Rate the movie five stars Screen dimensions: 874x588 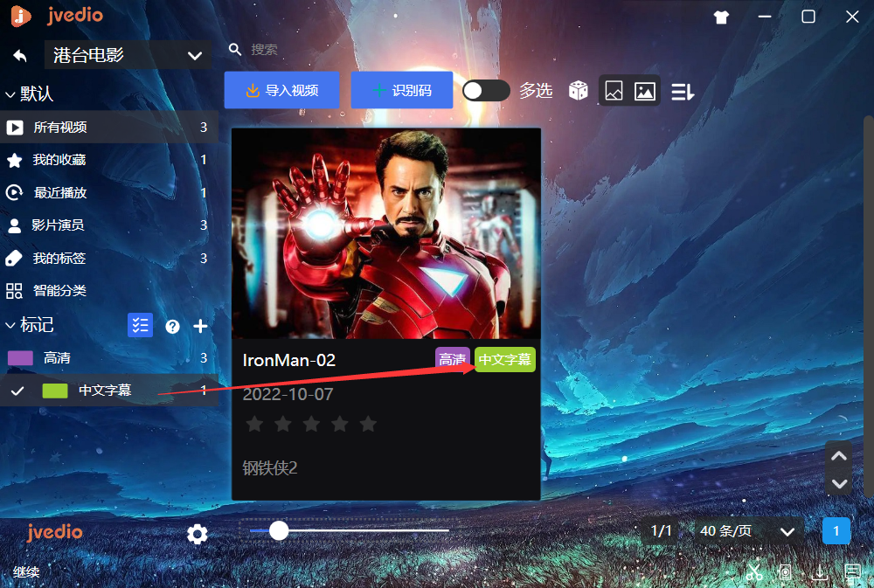[368, 424]
